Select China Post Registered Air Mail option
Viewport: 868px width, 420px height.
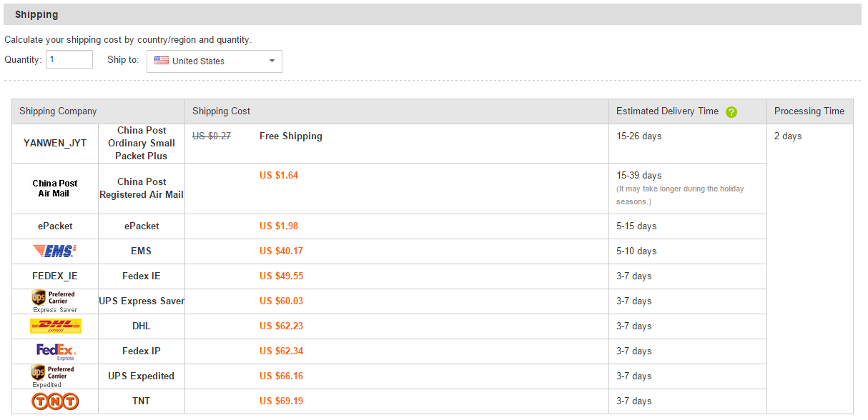[142, 189]
